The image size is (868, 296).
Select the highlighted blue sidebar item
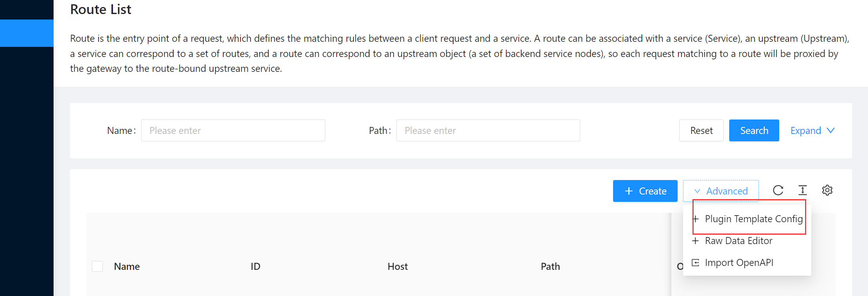pyautogui.click(x=27, y=33)
